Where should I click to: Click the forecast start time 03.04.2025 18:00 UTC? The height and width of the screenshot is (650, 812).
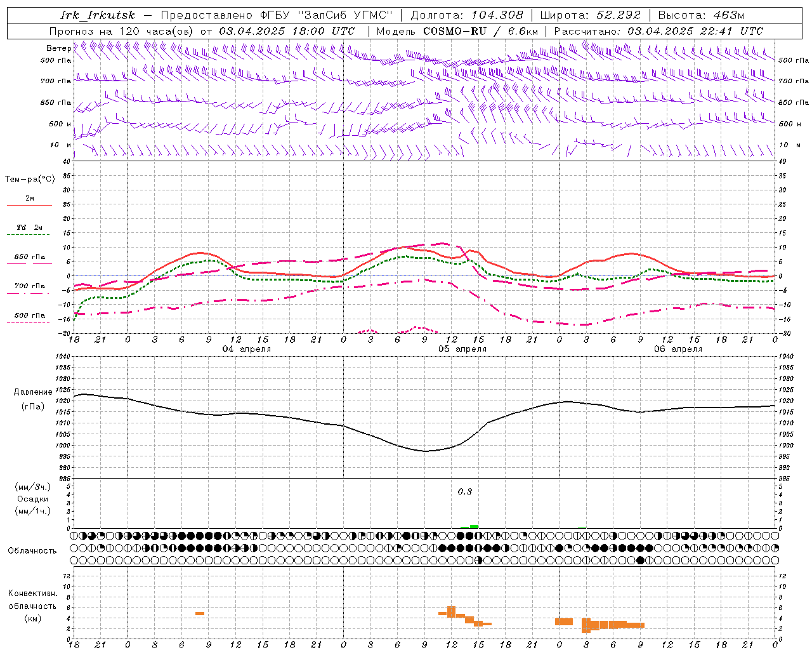287,31
